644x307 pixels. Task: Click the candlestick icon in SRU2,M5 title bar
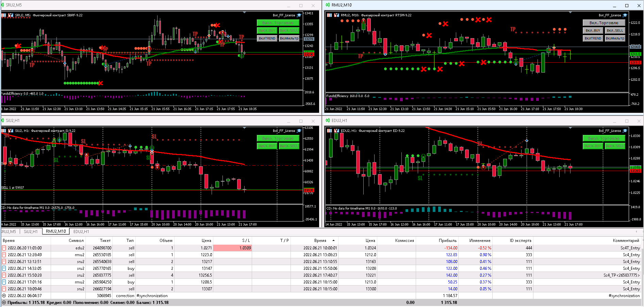pyautogui.click(x=3, y=5)
